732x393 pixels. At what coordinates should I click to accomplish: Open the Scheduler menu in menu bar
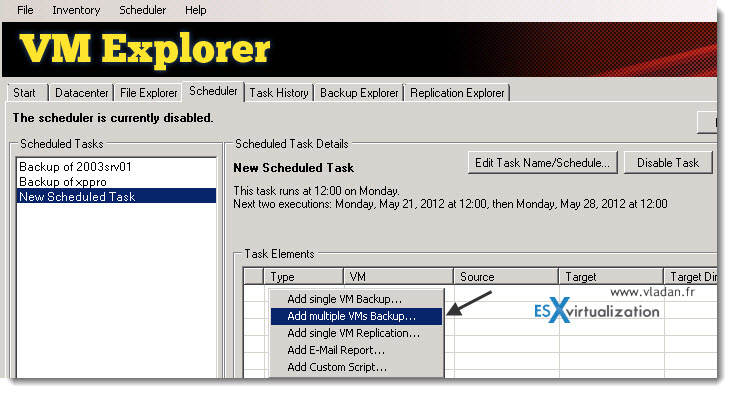[x=142, y=10]
